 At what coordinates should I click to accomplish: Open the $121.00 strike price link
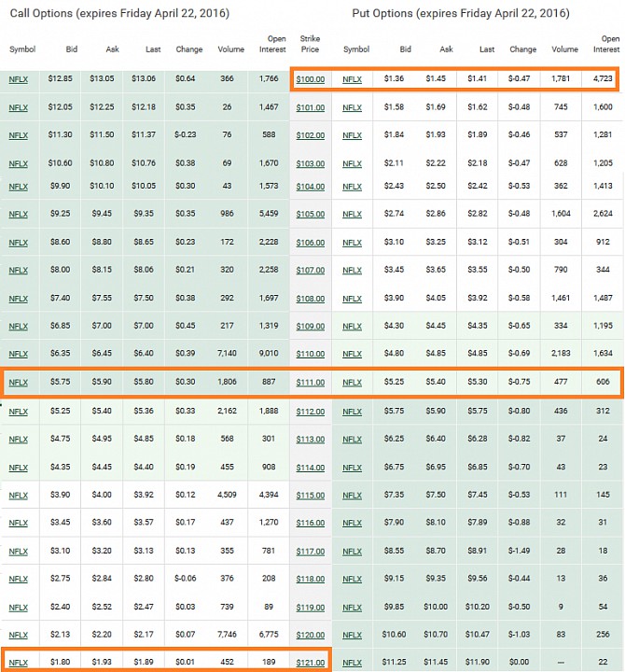tap(310, 663)
